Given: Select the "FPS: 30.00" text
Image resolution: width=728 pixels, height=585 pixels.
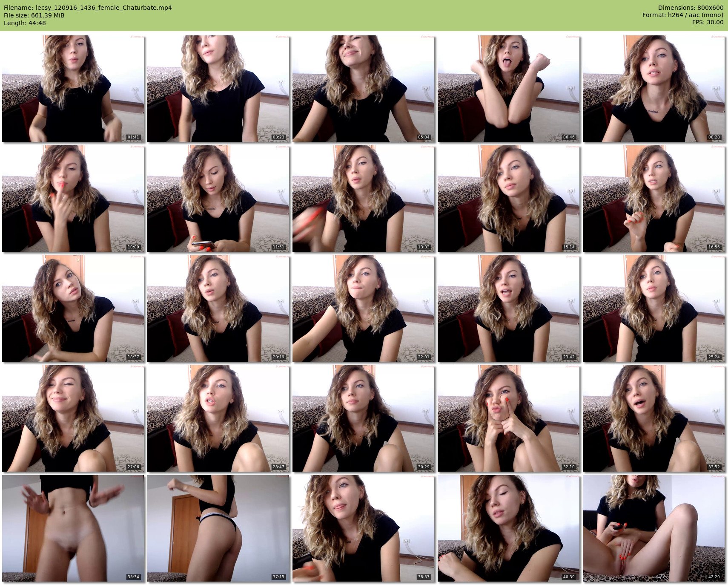Looking at the screenshot, I should 708,23.
